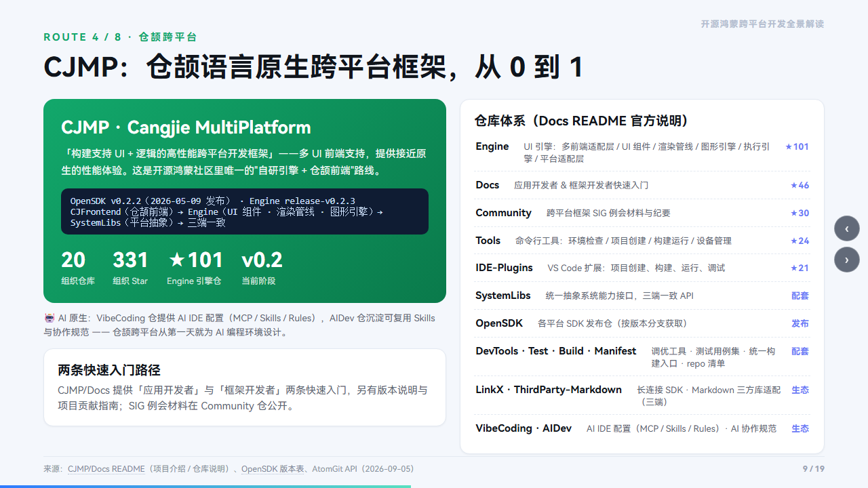Click the 配套 tag on SystemLibs row
The image size is (868, 488).
800,296
